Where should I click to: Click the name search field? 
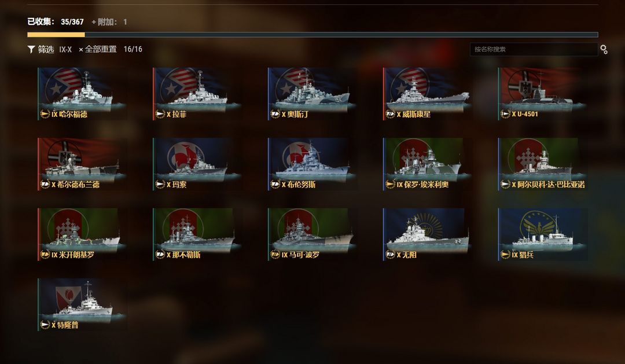pos(534,49)
